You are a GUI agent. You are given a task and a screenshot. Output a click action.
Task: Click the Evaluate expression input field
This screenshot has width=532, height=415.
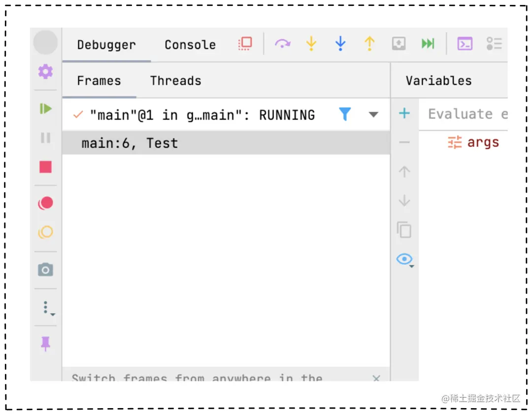coord(463,114)
